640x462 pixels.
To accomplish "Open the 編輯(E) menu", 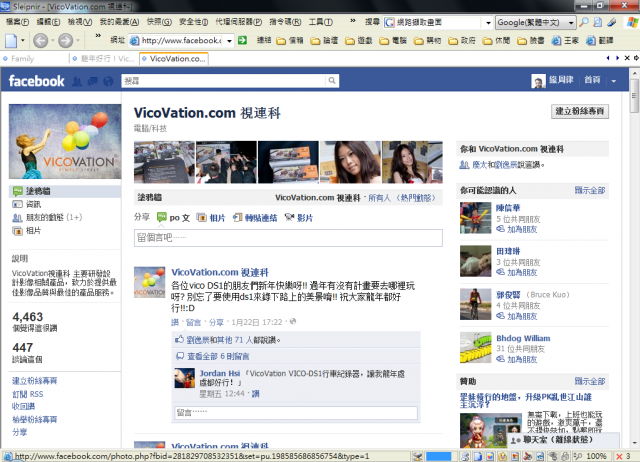I will coord(48,22).
